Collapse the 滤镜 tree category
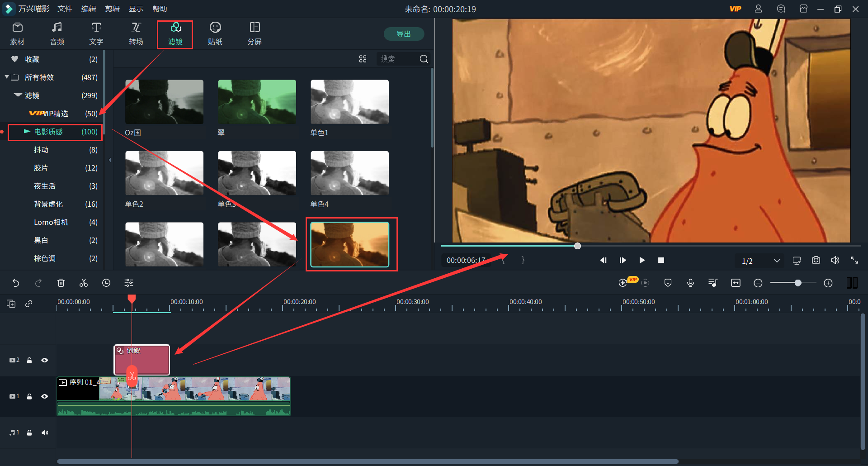The height and width of the screenshot is (466, 868). (x=18, y=95)
